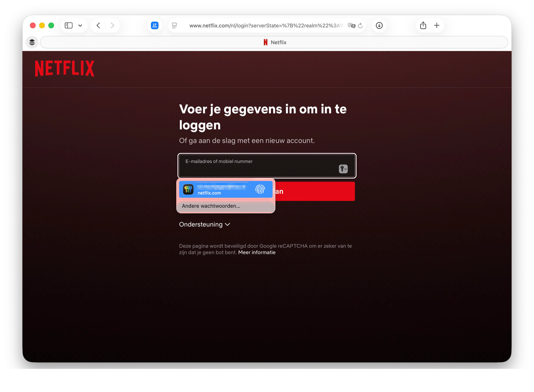Click the layers extension icon
The image size is (534, 392).
(32, 42)
